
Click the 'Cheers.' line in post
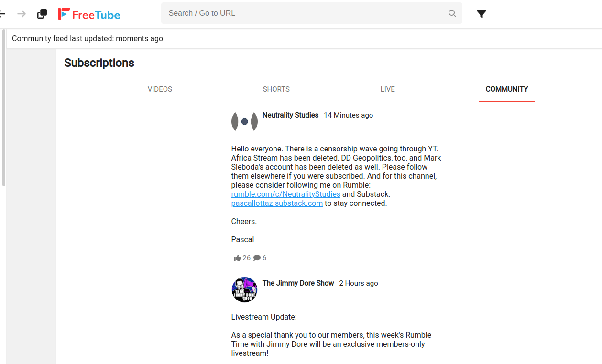[x=244, y=221]
